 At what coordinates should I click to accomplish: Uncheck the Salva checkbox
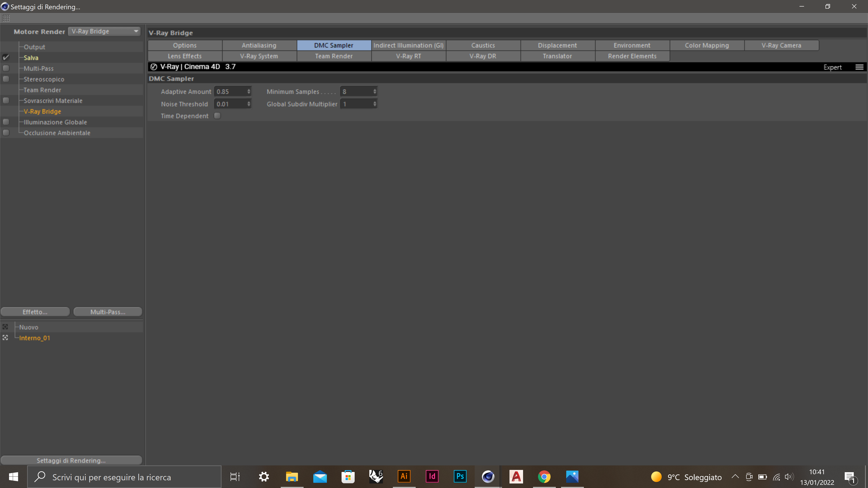point(6,58)
